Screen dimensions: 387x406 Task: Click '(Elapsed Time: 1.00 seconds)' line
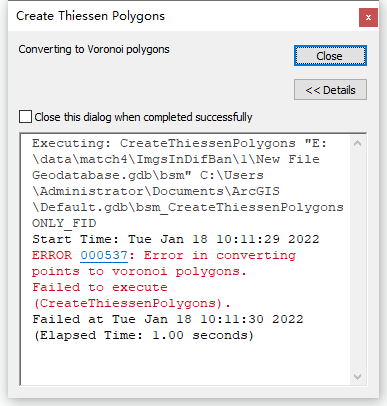(144, 335)
